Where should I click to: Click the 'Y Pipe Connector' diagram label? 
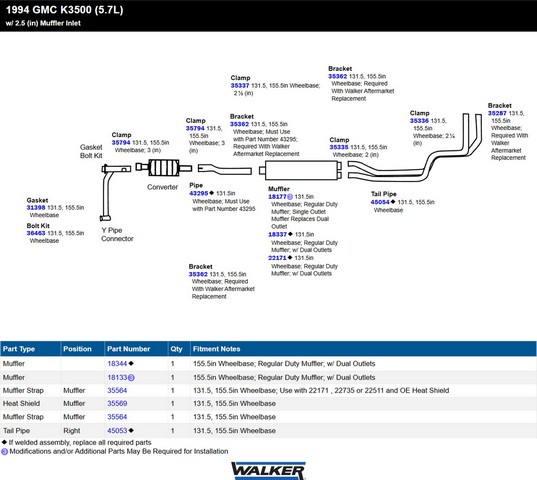pyautogui.click(x=117, y=235)
